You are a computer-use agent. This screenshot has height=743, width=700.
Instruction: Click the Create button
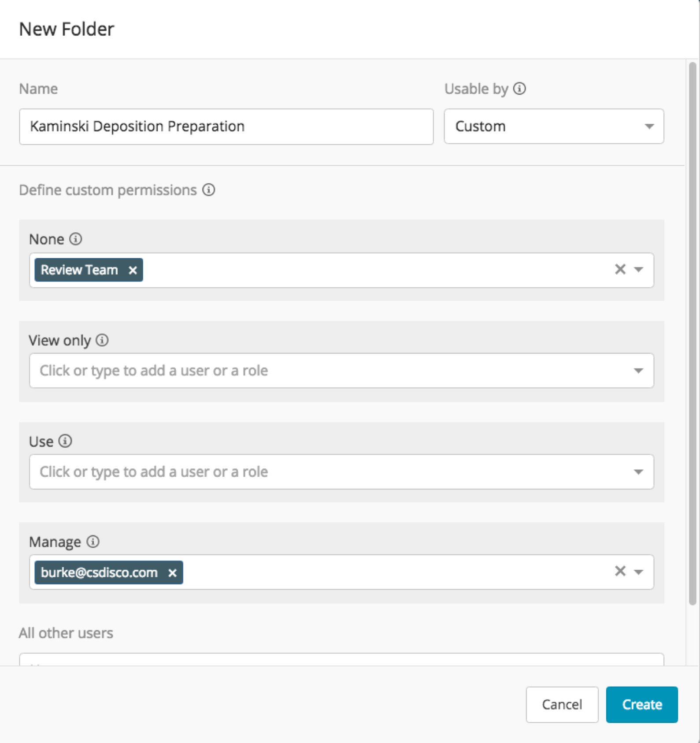coord(641,704)
